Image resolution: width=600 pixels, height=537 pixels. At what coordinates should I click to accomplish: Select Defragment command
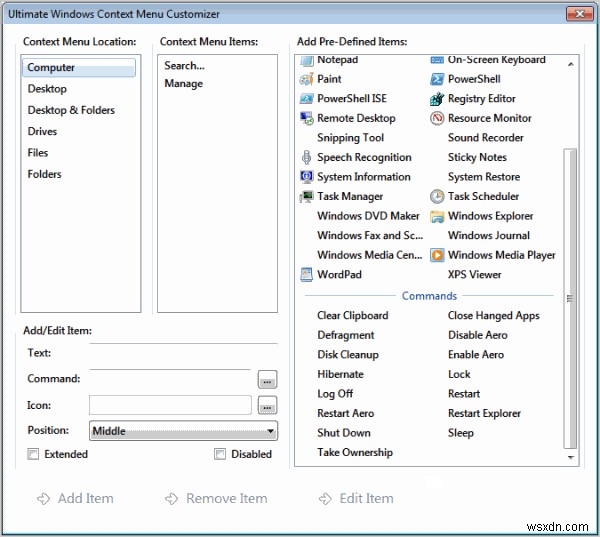click(x=346, y=335)
